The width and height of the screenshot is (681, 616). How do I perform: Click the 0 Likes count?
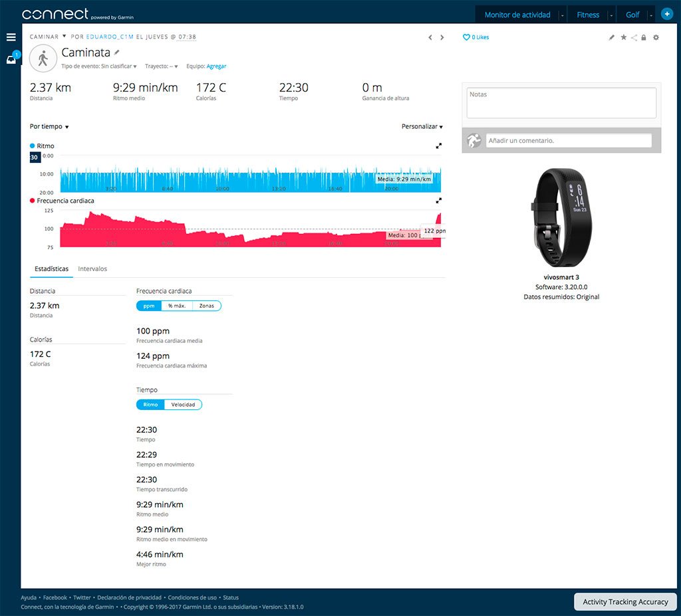pyautogui.click(x=480, y=37)
